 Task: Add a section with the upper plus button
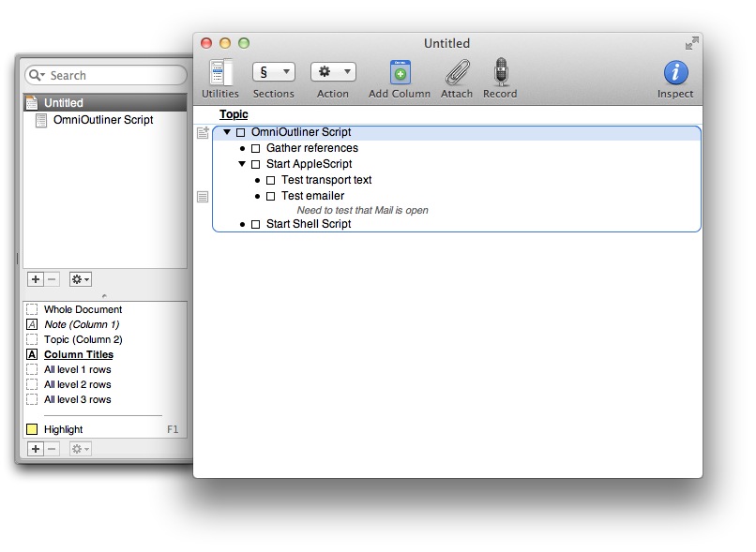click(36, 279)
